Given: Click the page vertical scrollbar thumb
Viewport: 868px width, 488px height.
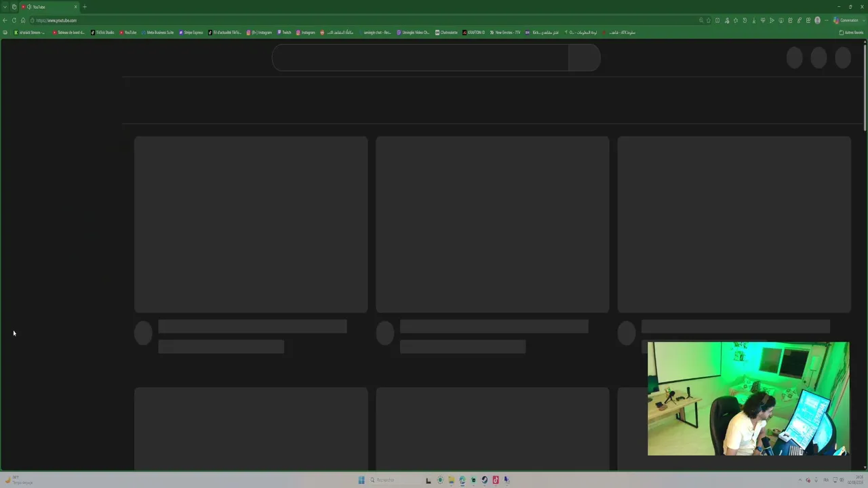Looking at the screenshot, I should click(865, 87).
